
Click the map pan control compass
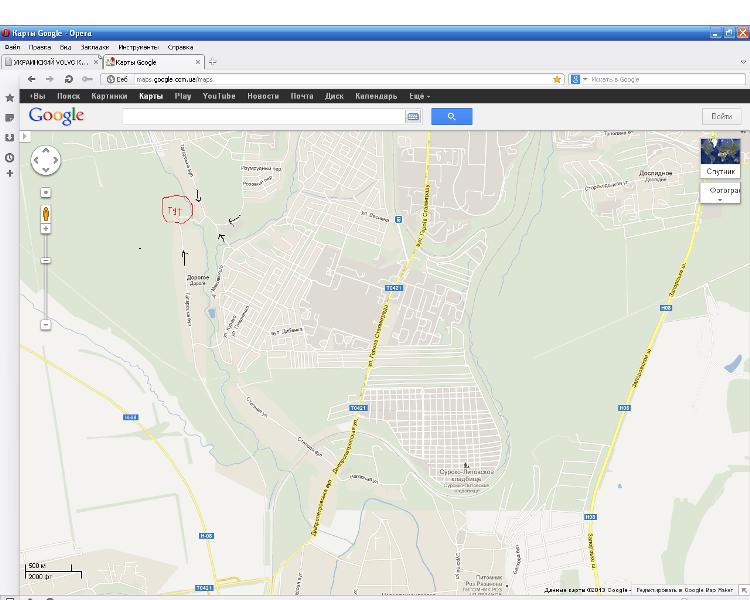46,160
